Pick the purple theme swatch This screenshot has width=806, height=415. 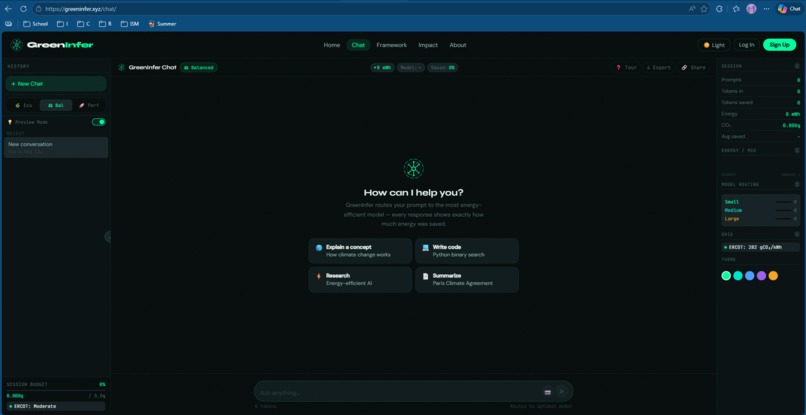pos(761,276)
